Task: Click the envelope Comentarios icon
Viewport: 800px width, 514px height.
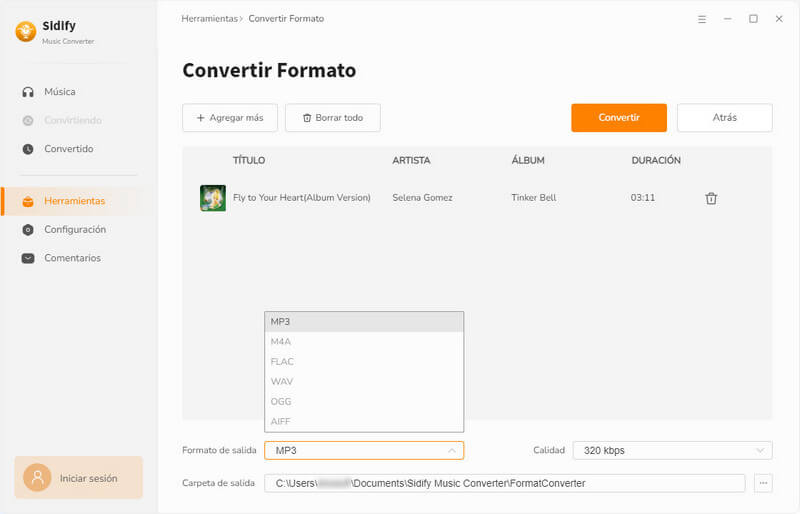Action: [28, 258]
